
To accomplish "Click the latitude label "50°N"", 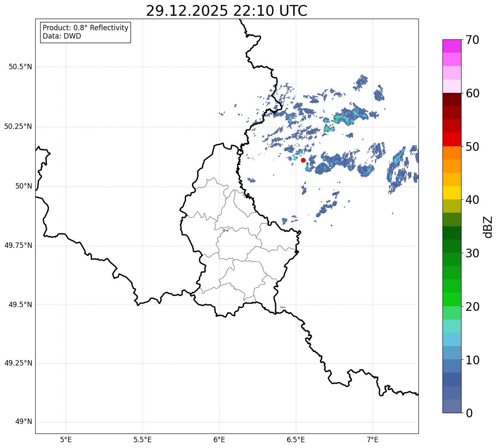I will tap(24, 186).
